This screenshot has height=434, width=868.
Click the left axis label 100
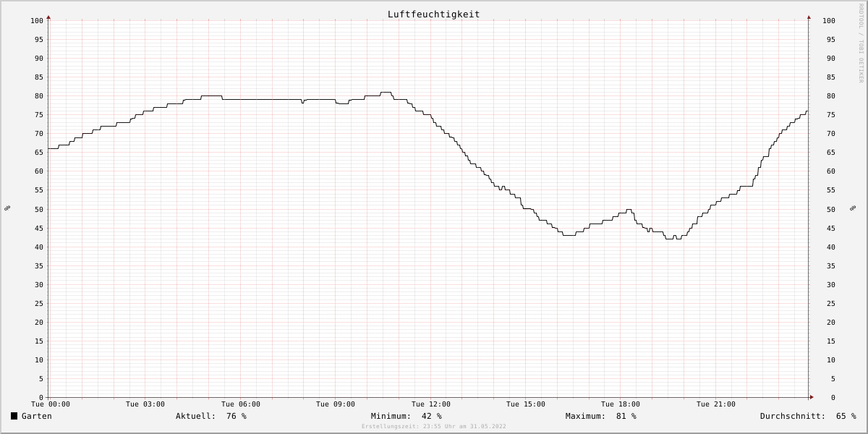pyautogui.click(x=37, y=20)
